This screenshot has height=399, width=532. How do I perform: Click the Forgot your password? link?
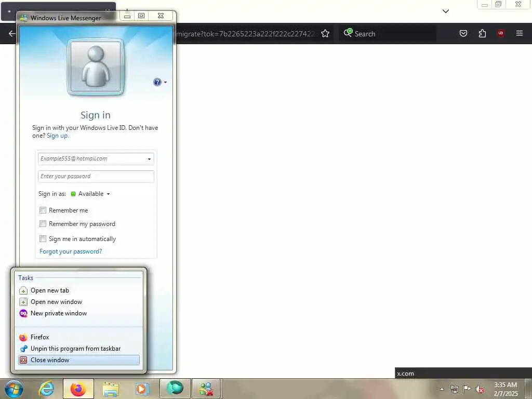tap(71, 251)
